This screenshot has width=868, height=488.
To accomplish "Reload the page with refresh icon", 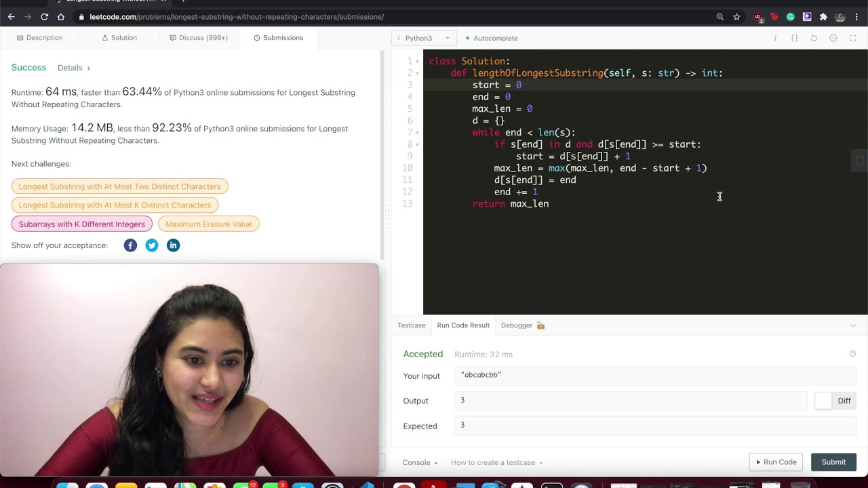I will pyautogui.click(x=44, y=17).
